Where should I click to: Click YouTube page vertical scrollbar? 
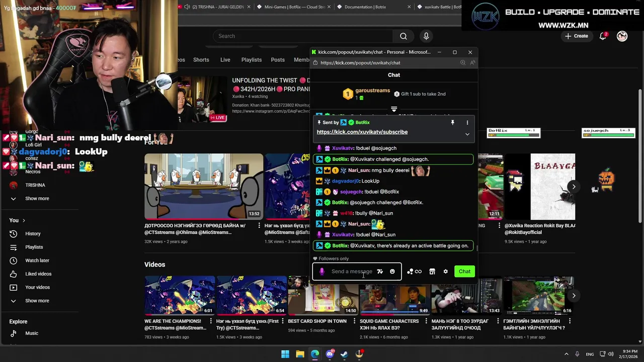point(640,156)
